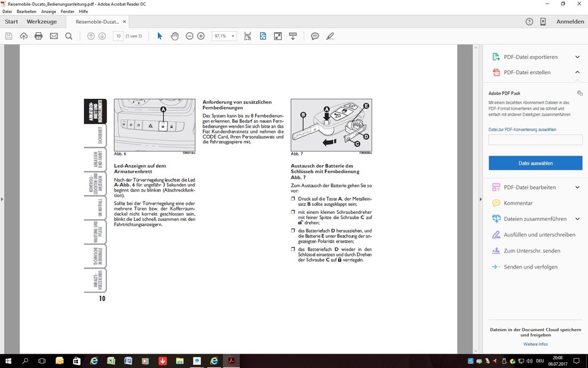Image resolution: width=588 pixels, height=368 pixels.
Task: Open the Hilfe menu
Action: tap(83, 11)
